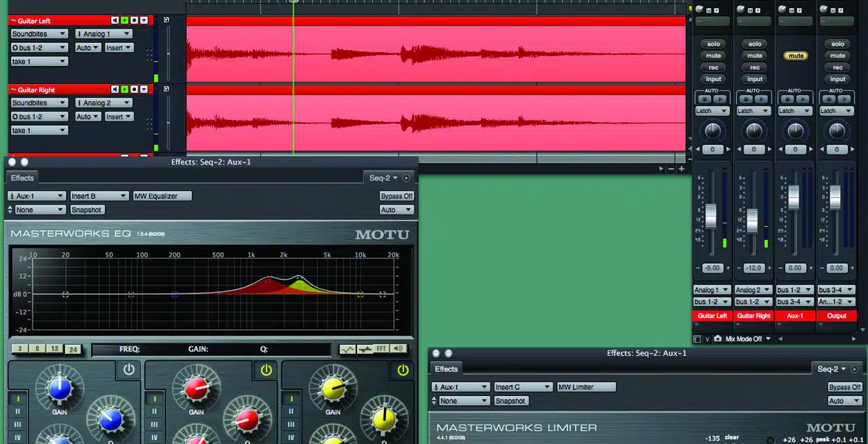868x444 pixels.
Task: Select filter type II in the yellow band
Action: point(292,411)
